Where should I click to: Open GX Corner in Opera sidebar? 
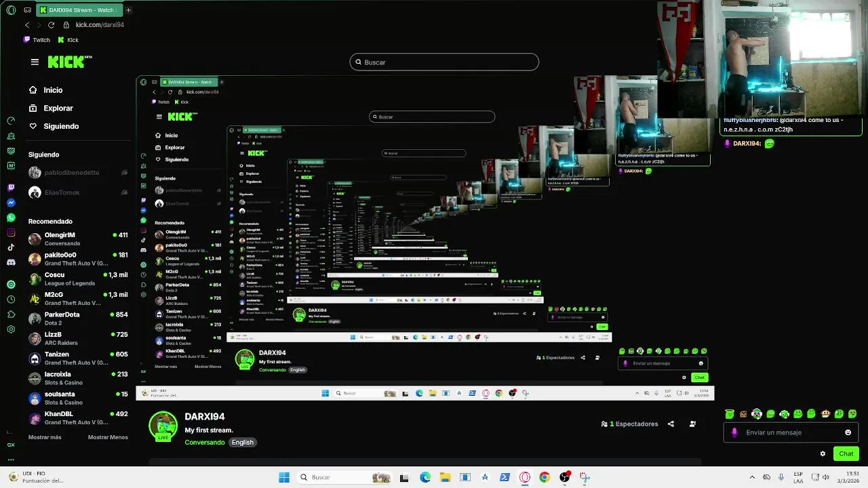coord(11,445)
